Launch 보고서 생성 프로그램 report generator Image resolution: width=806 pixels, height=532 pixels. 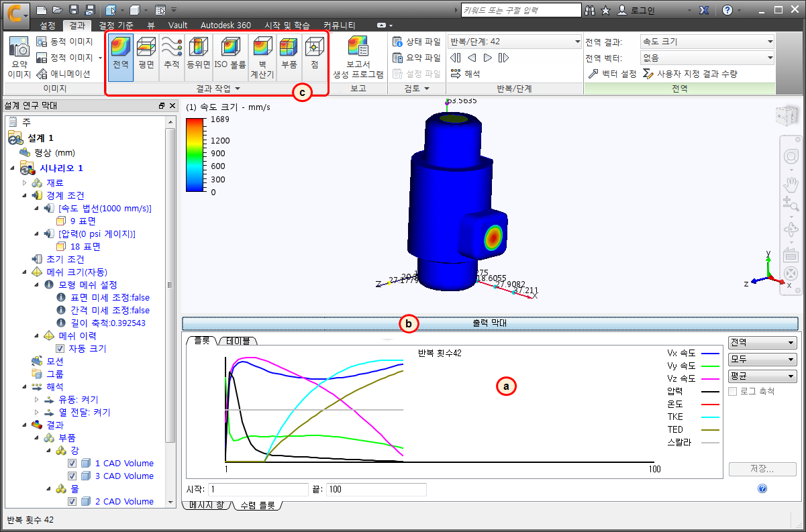tap(358, 57)
